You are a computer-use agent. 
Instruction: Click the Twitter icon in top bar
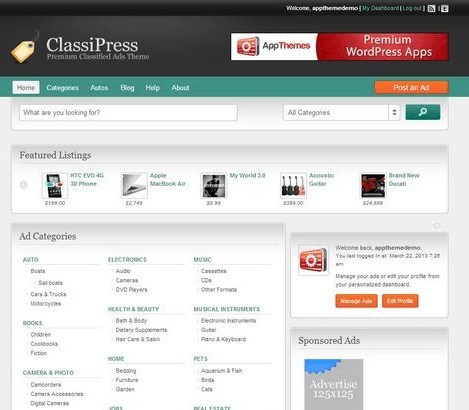pyautogui.click(x=445, y=8)
